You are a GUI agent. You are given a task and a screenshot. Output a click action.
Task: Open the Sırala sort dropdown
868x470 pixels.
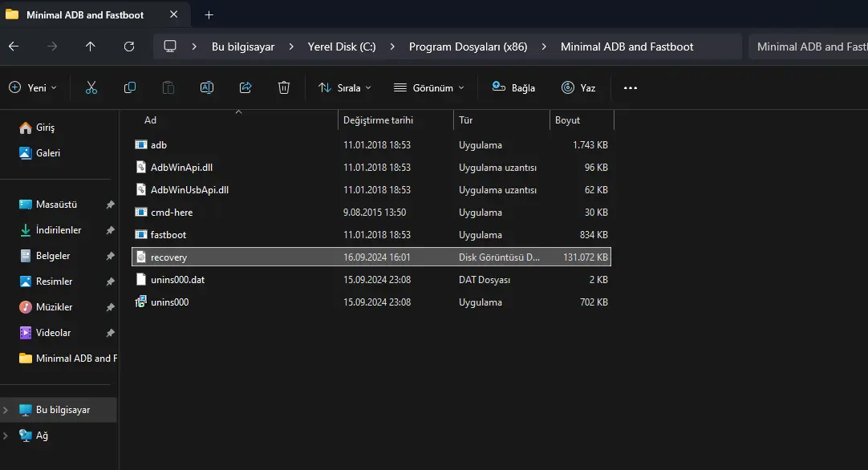coord(344,87)
